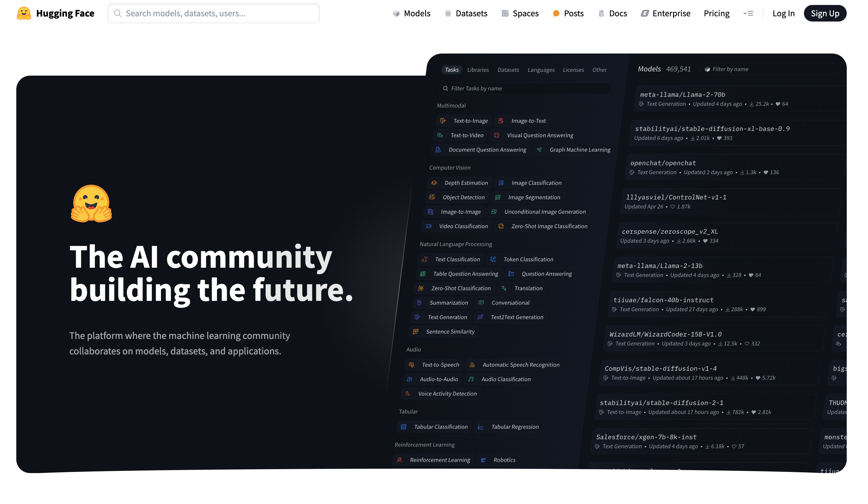Click the Log In link
The image size is (868, 504).
click(783, 14)
